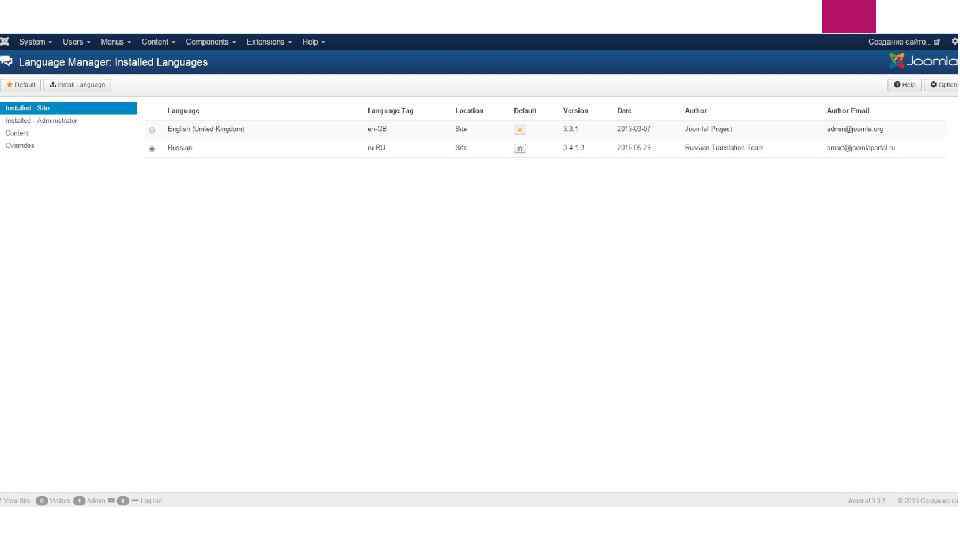Open the Content sidebar item

tap(17, 133)
